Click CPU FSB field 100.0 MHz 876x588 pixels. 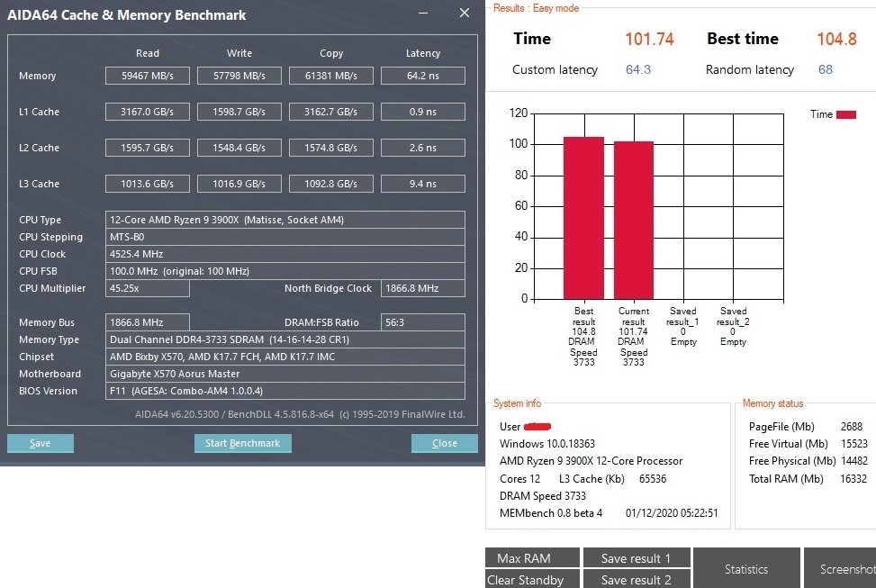click(x=284, y=271)
